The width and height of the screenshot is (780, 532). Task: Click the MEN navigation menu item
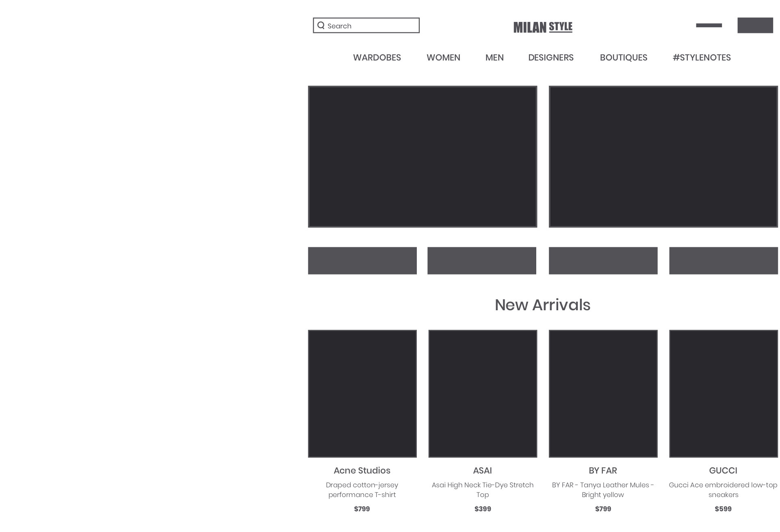[x=494, y=58]
